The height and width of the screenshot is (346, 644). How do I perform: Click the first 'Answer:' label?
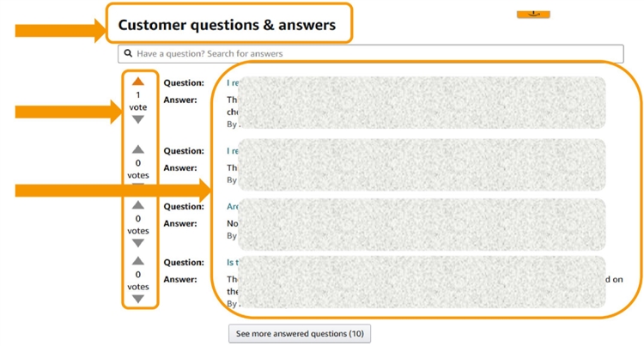click(x=180, y=100)
